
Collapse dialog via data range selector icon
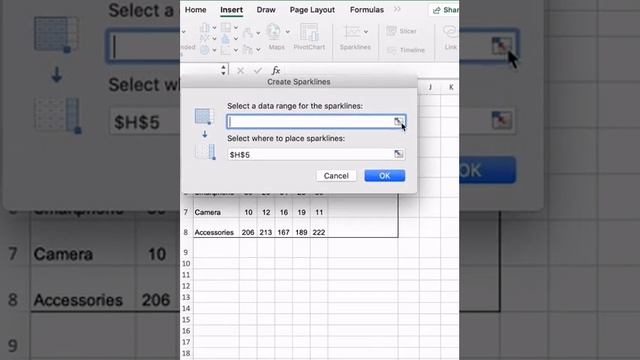(x=398, y=121)
